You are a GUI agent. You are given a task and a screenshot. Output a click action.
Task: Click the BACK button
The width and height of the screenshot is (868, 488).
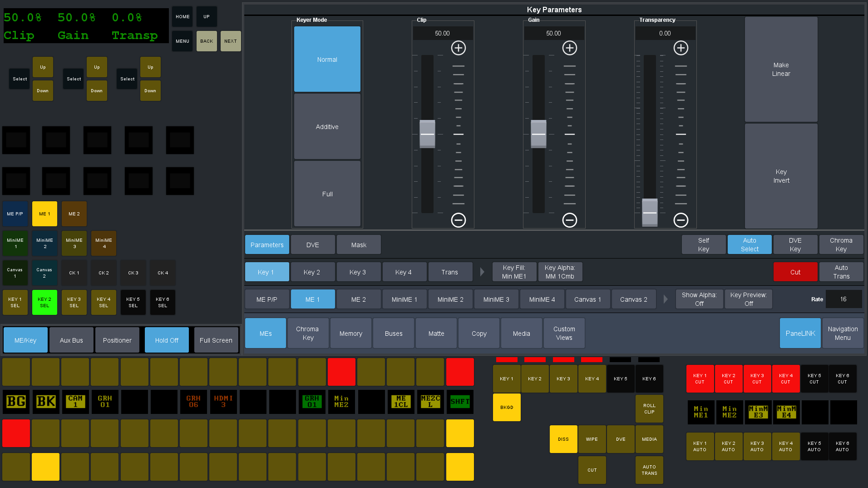coord(207,41)
